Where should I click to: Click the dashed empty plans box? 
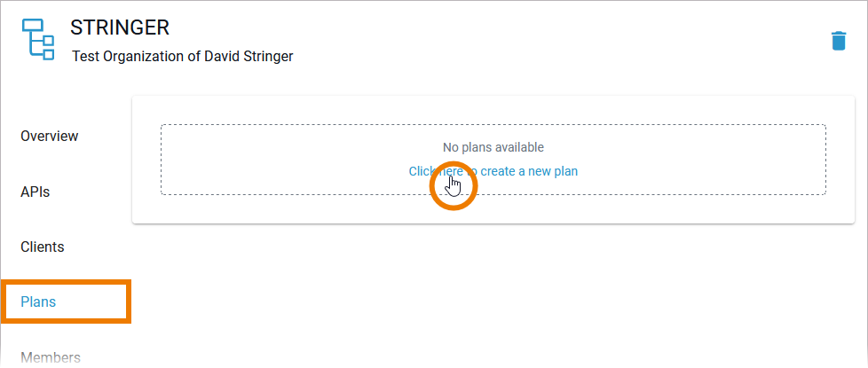[266, 160]
